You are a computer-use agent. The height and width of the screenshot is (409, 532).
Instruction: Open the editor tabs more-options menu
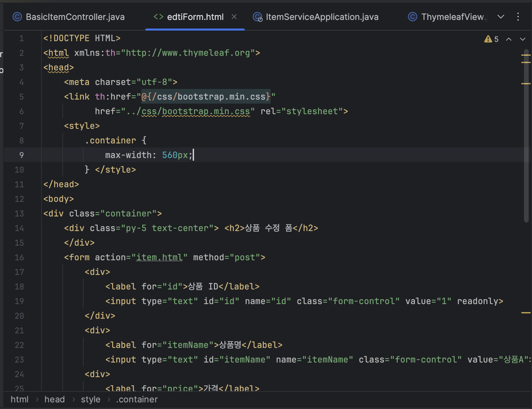(518, 17)
